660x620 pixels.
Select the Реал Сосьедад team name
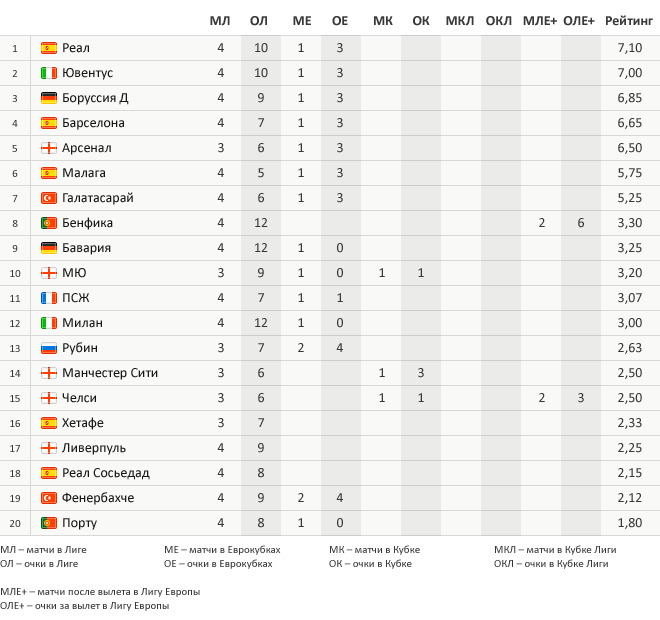[x=106, y=473]
